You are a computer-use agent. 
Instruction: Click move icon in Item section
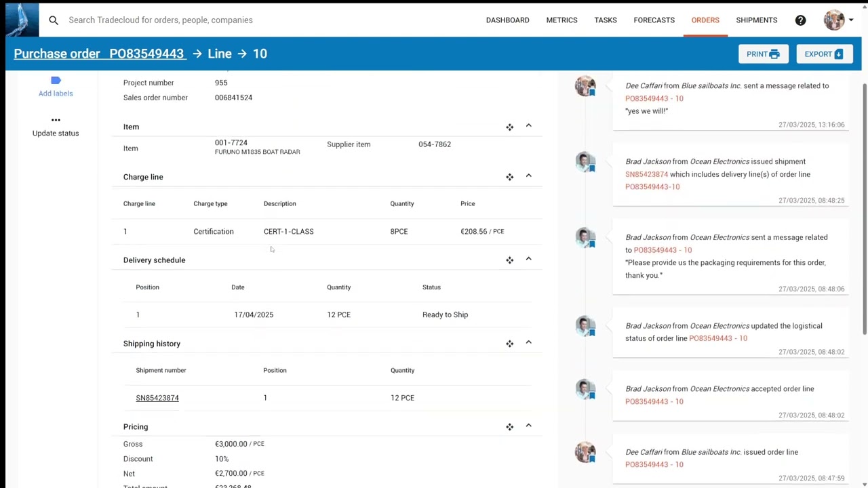point(509,127)
